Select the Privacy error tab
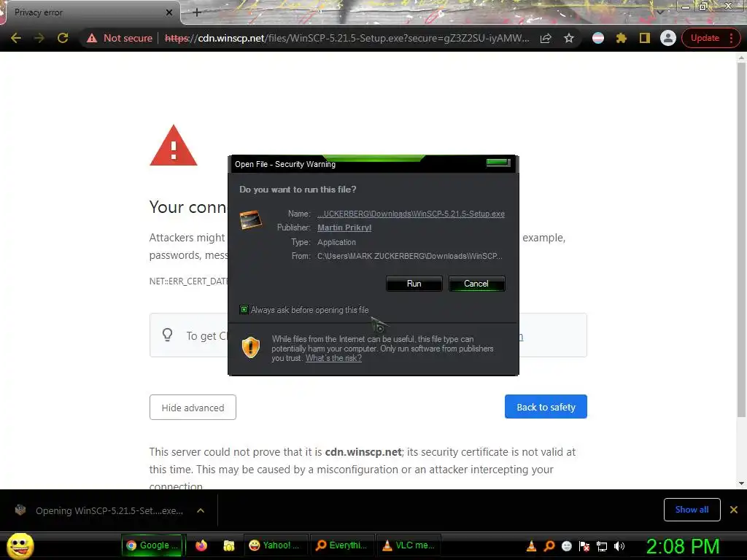The width and height of the screenshot is (747, 560). tap(90, 12)
